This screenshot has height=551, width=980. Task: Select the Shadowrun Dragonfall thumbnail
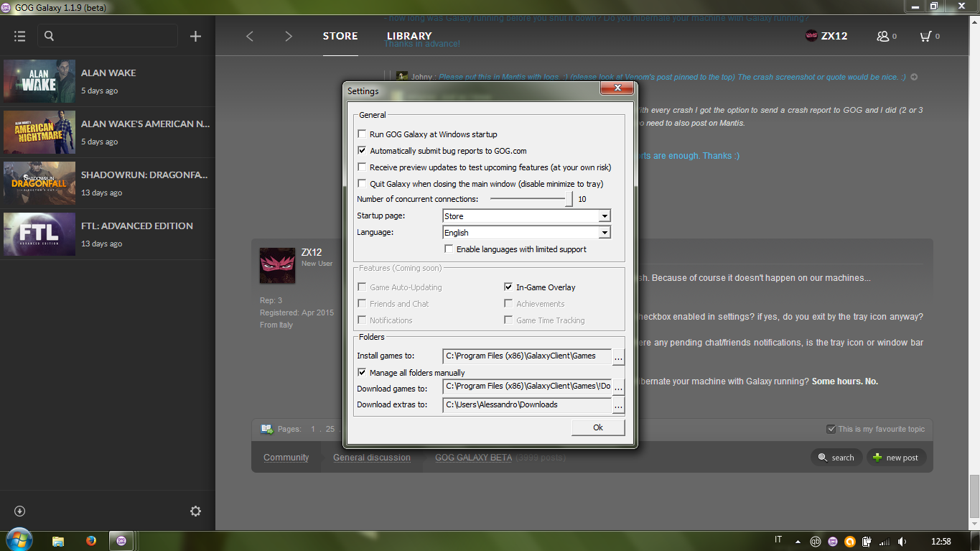[39, 183]
